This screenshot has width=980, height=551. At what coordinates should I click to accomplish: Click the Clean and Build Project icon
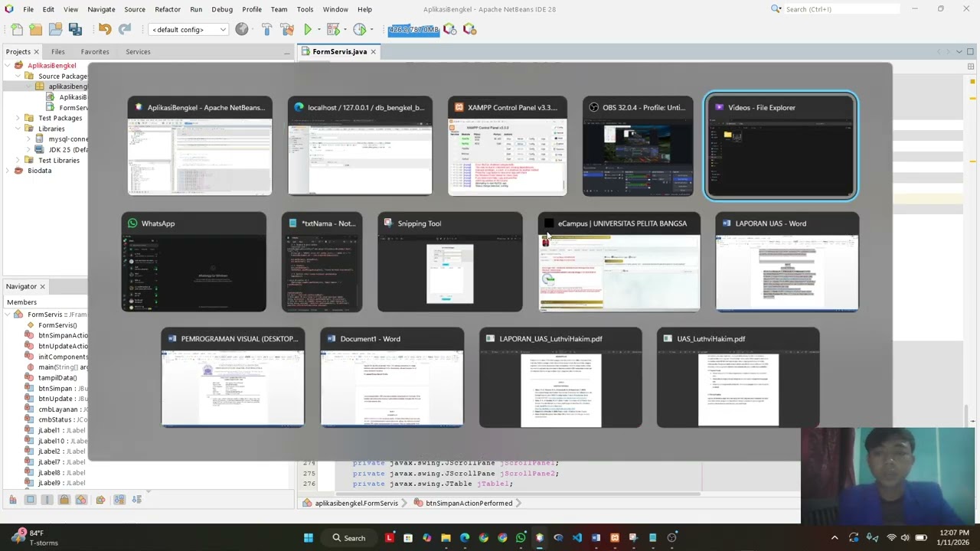tap(287, 29)
